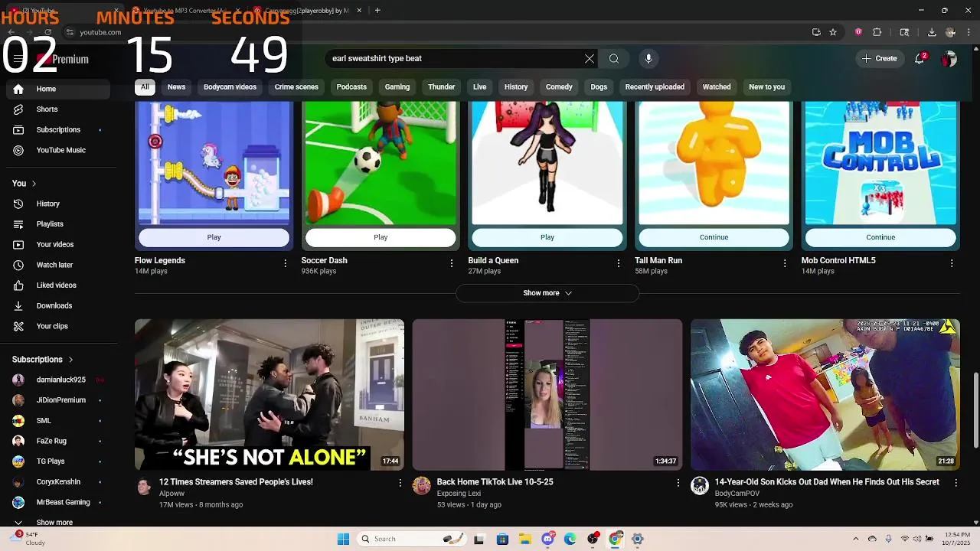This screenshot has width=980, height=551.
Task: Bookmark this page with star icon
Action: 833,32
